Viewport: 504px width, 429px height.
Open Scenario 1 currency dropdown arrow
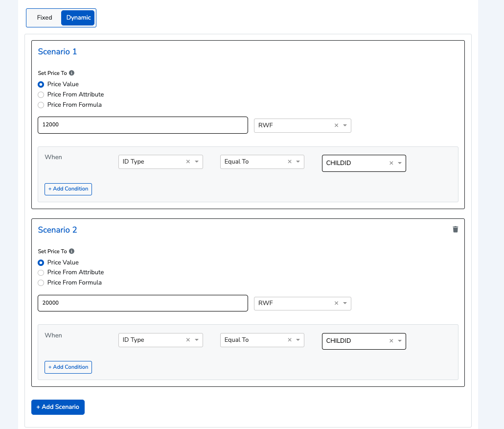(345, 125)
